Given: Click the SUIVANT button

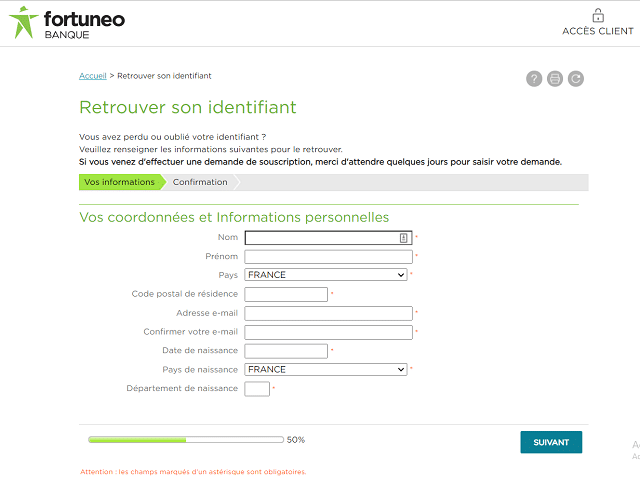Looking at the screenshot, I should tap(551, 442).
